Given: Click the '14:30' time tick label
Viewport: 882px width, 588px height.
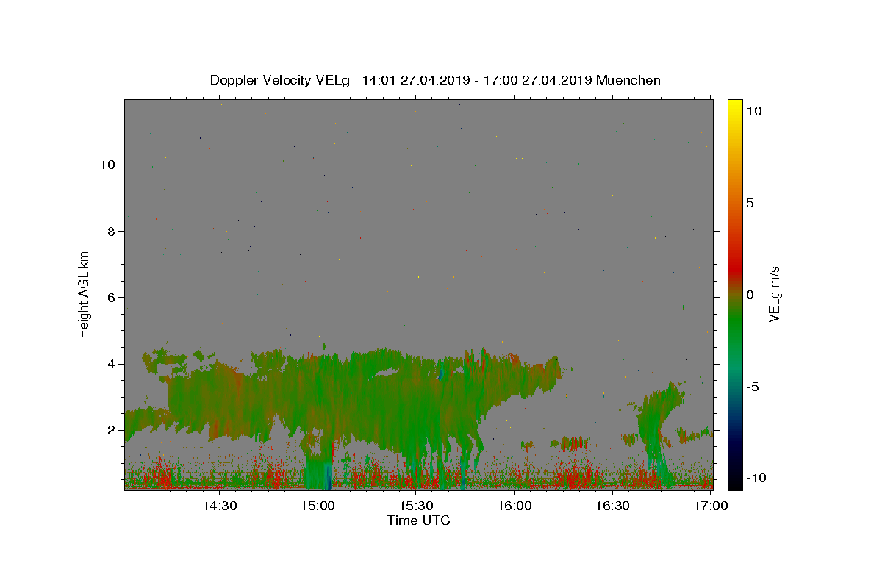Looking at the screenshot, I should (219, 506).
